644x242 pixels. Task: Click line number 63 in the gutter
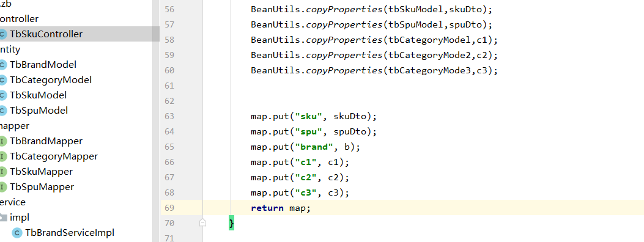pos(169,117)
